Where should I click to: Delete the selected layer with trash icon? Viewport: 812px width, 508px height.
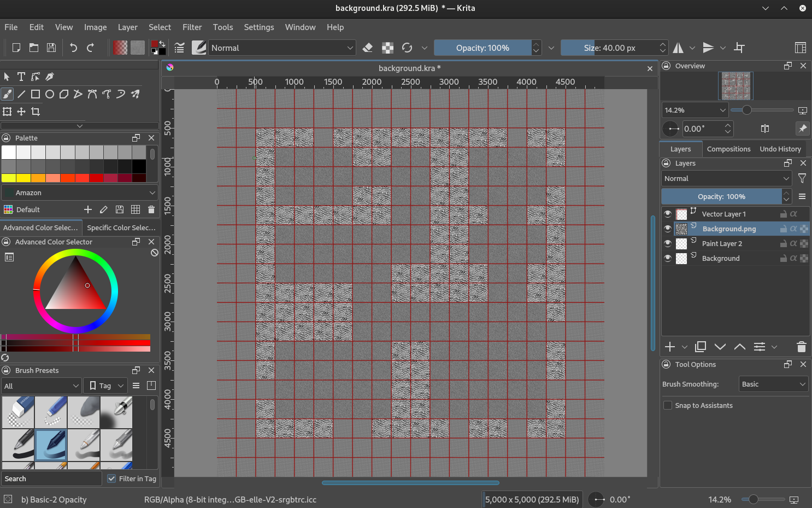pyautogui.click(x=801, y=347)
